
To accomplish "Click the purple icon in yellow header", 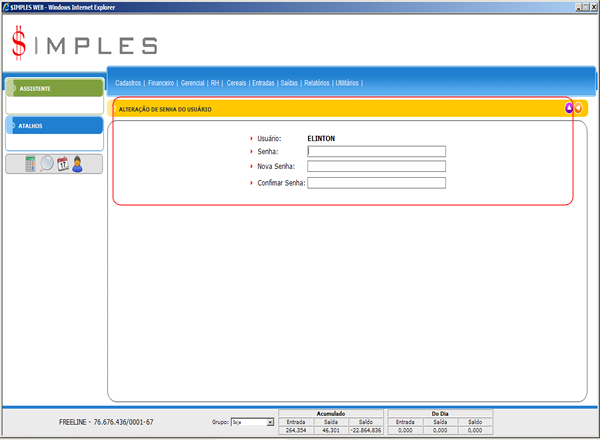I will tap(569, 108).
